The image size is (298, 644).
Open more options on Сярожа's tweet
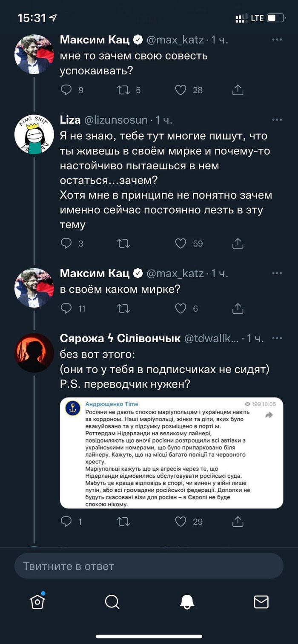pyautogui.click(x=277, y=338)
